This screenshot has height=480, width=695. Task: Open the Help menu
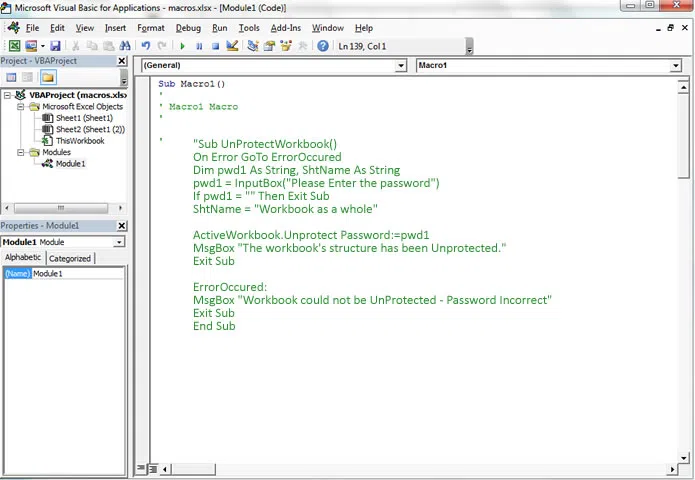point(364,28)
